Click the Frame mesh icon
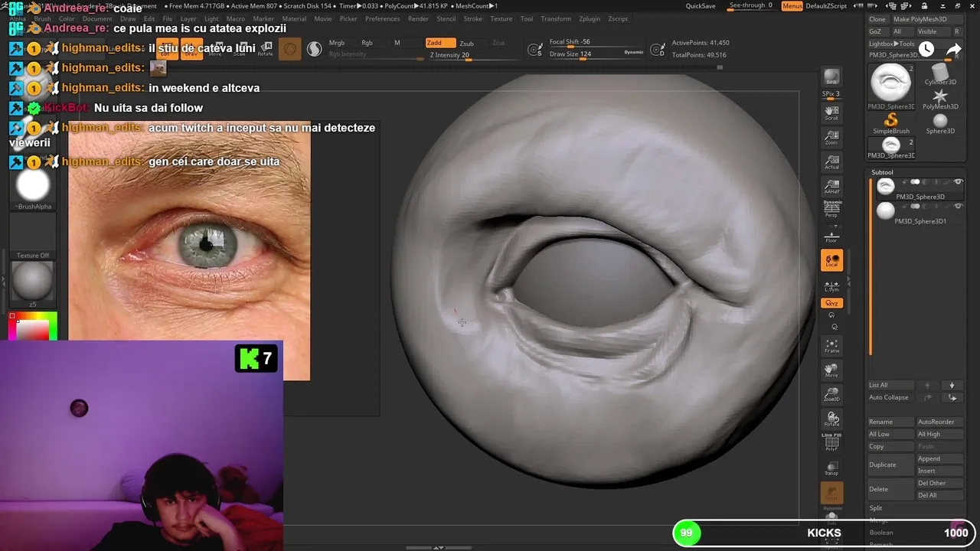 click(x=831, y=345)
